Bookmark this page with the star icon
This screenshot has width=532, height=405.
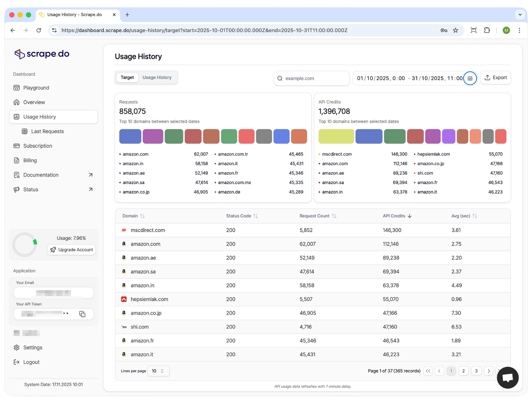456,30
